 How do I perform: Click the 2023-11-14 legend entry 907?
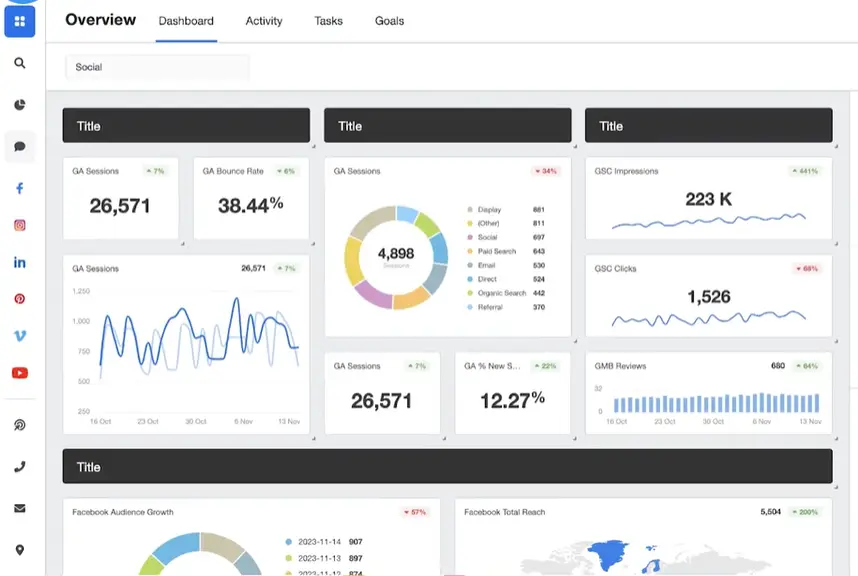[x=324, y=542]
